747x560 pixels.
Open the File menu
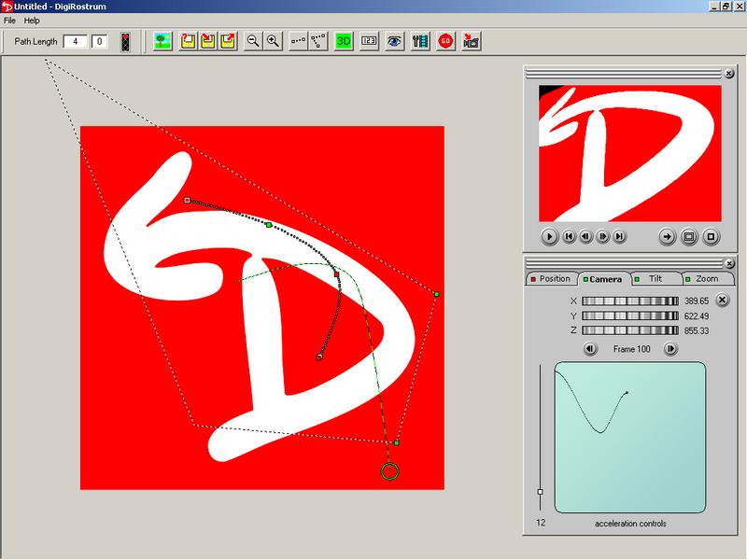point(9,21)
